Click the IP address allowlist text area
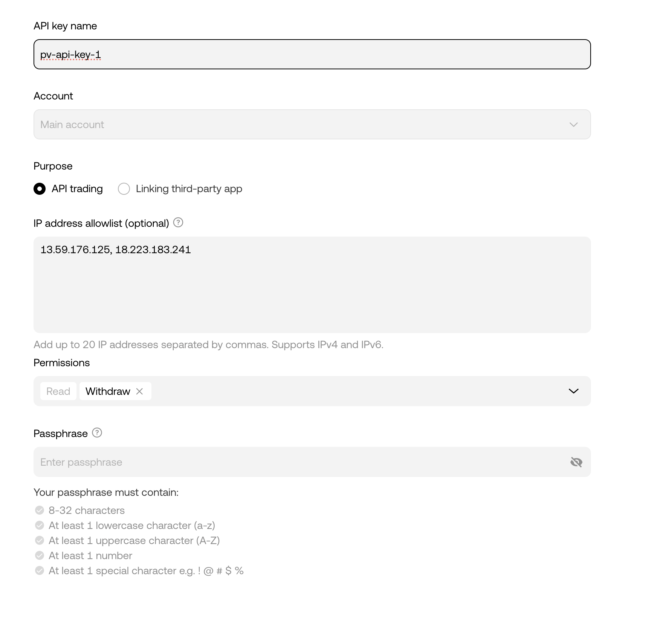This screenshot has width=672, height=639. click(312, 285)
